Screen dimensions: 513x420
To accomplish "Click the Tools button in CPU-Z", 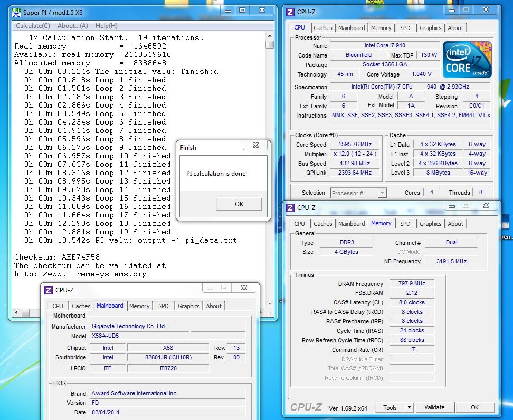I will [x=389, y=407].
